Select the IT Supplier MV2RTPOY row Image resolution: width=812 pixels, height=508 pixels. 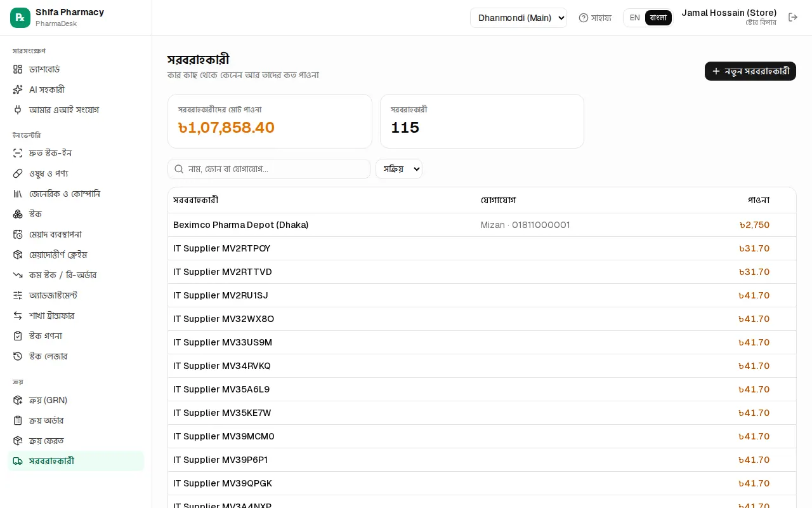pyautogui.click(x=481, y=248)
